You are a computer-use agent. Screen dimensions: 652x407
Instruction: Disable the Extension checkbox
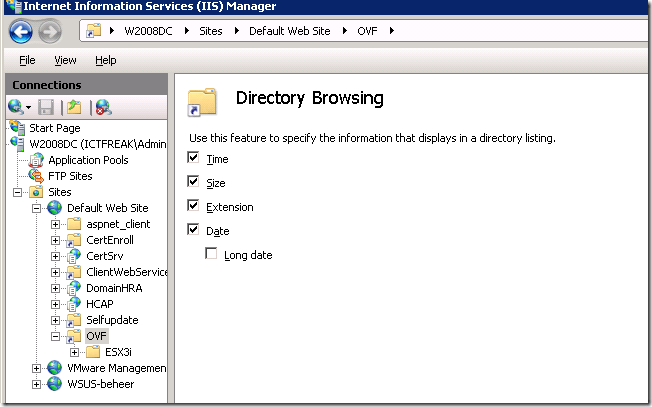(193, 207)
